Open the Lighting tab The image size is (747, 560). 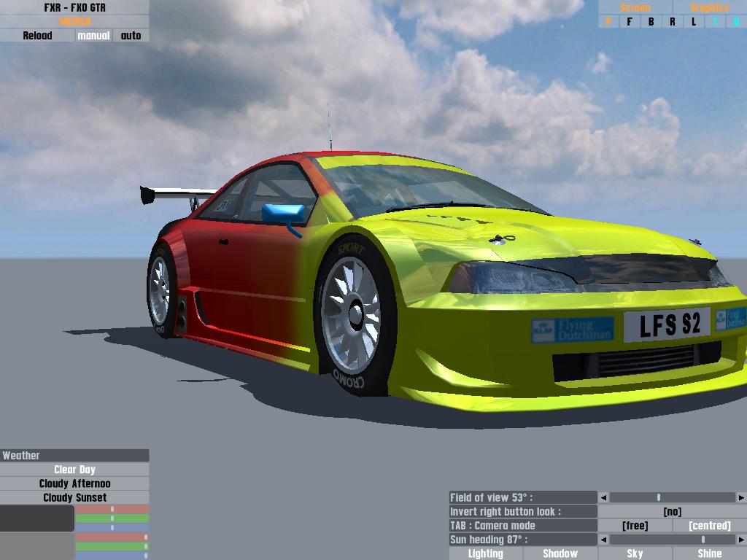pyautogui.click(x=485, y=553)
